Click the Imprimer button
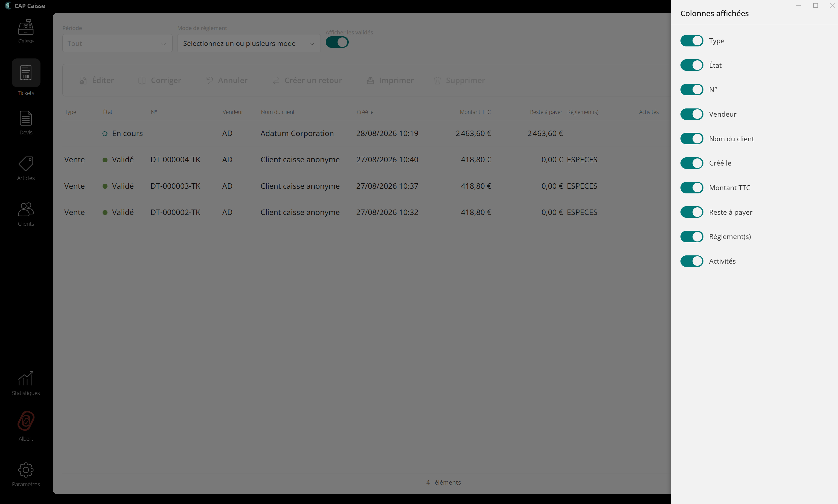Viewport: 838px width, 504px height. tap(390, 81)
